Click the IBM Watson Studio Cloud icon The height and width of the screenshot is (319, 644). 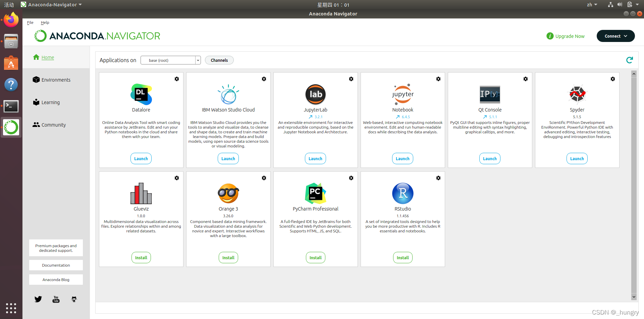228,94
